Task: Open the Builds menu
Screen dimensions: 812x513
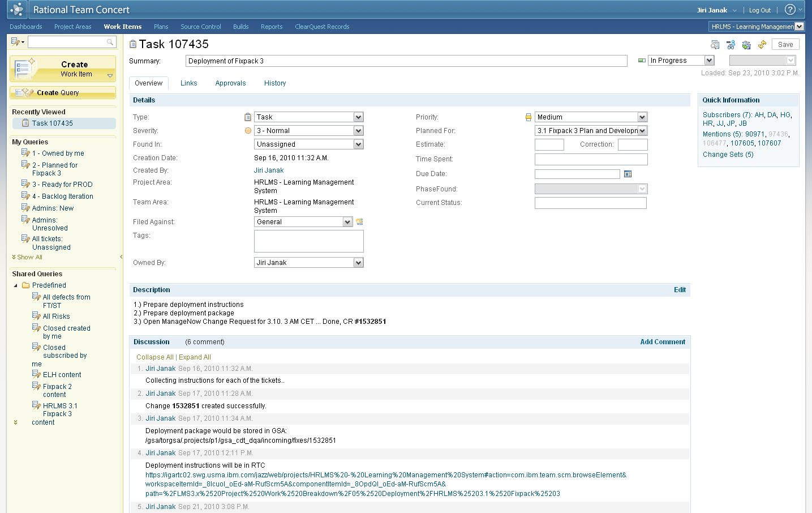Action: 241,27
